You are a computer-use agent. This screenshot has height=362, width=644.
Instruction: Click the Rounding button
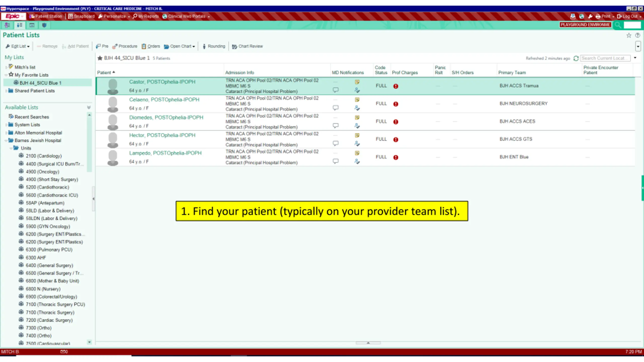214,46
